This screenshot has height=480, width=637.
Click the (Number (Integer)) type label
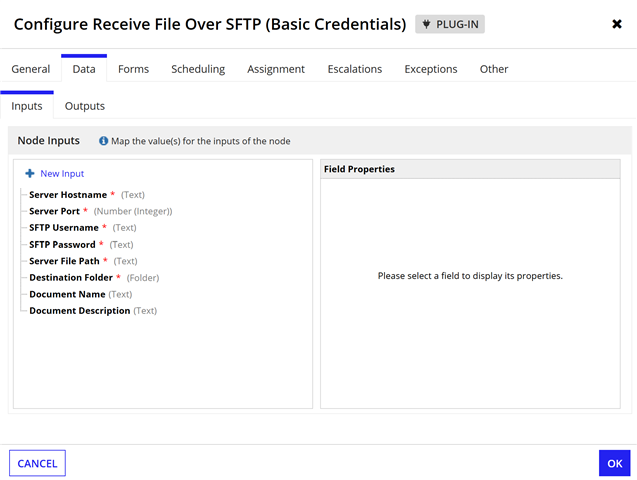[x=133, y=211]
